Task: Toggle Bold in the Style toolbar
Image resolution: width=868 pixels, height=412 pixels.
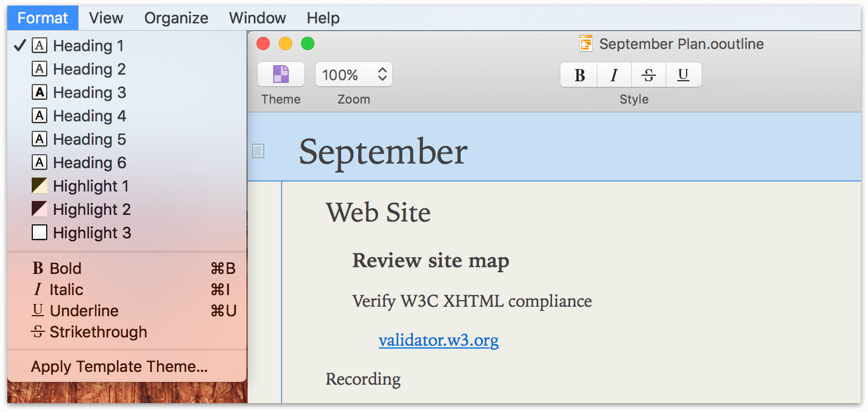Action: click(579, 75)
